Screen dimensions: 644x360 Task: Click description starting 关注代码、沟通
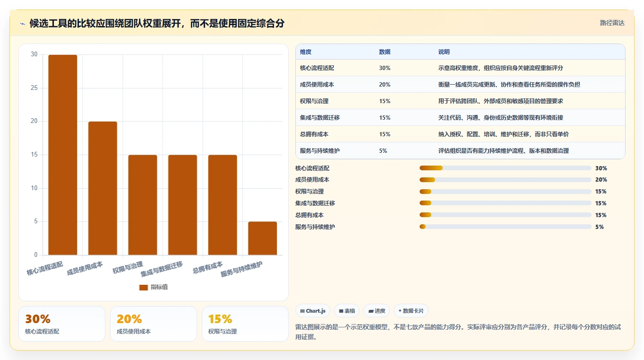pos(501,118)
